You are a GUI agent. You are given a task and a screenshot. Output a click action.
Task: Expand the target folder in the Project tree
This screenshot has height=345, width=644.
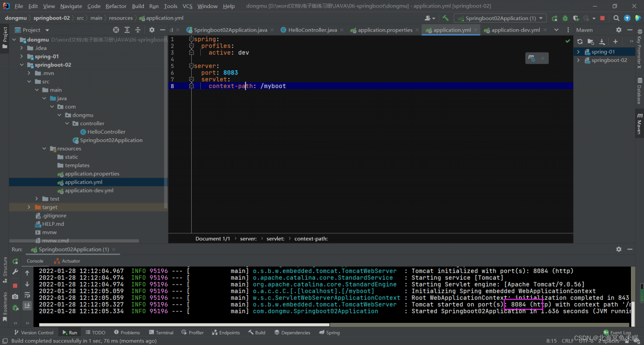click(29, 207)
